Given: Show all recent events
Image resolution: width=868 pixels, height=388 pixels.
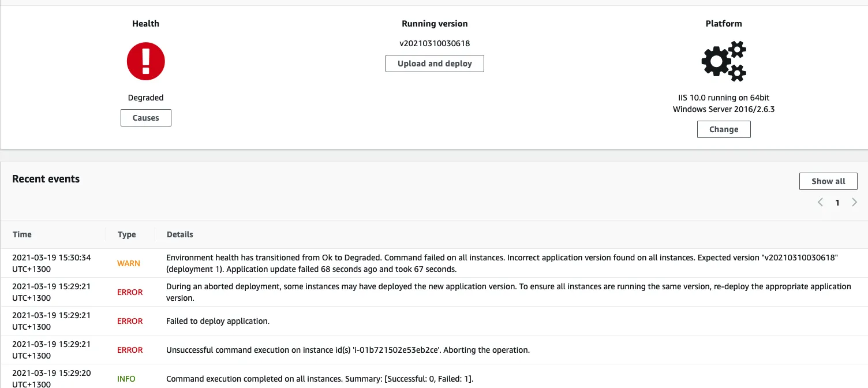Looking at the screenshot, I should pyautogui.click(x=828, y=181).
